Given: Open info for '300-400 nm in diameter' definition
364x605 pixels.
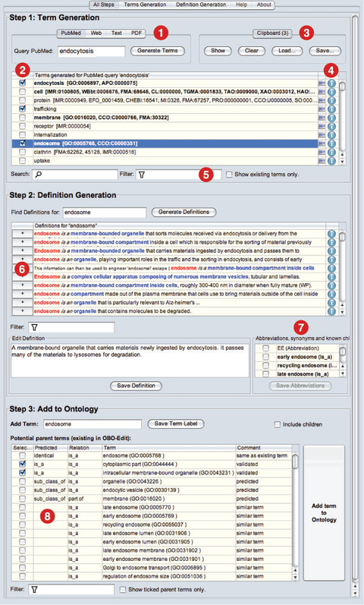Looking at the screenshot, I should pos(331,285).
